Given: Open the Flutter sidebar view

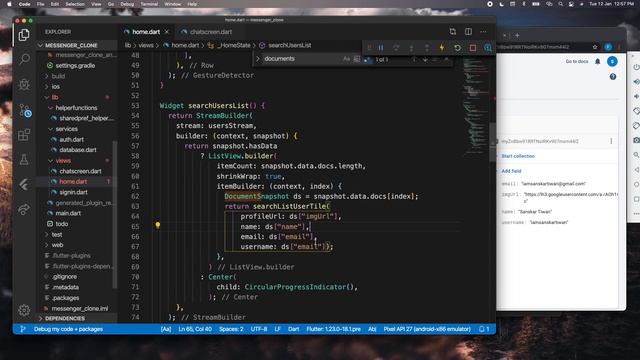Looking at the screenshot, I should click(x=24, y=184).
